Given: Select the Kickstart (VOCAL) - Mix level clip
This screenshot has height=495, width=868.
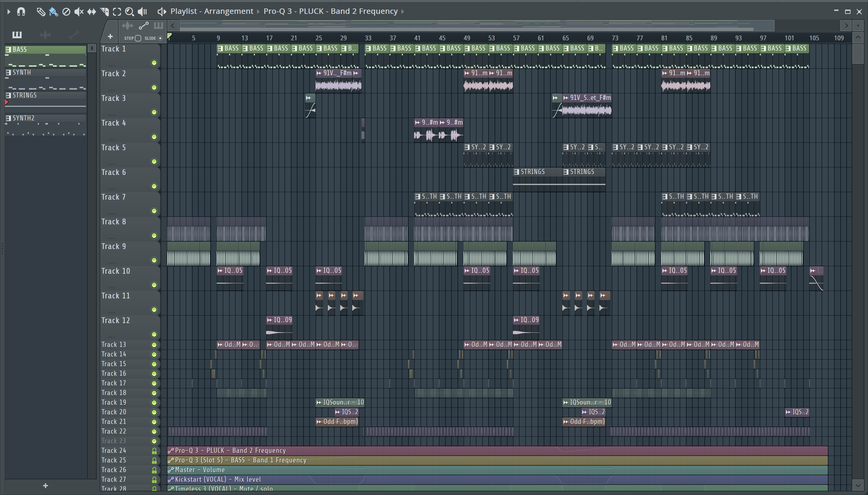Looking at the screenshot, I should [x=498, y=479].
